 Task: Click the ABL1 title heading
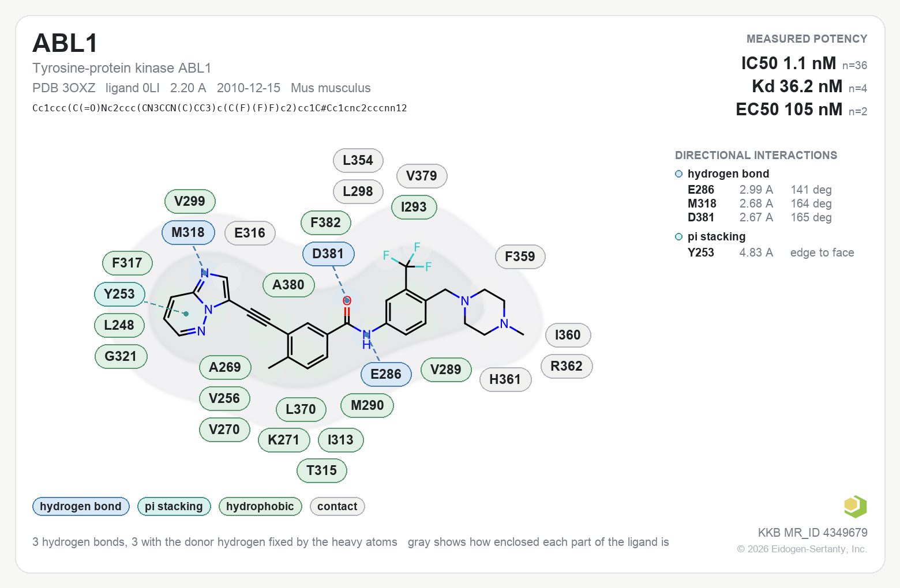pyautogui.click(x=65, y=43)
